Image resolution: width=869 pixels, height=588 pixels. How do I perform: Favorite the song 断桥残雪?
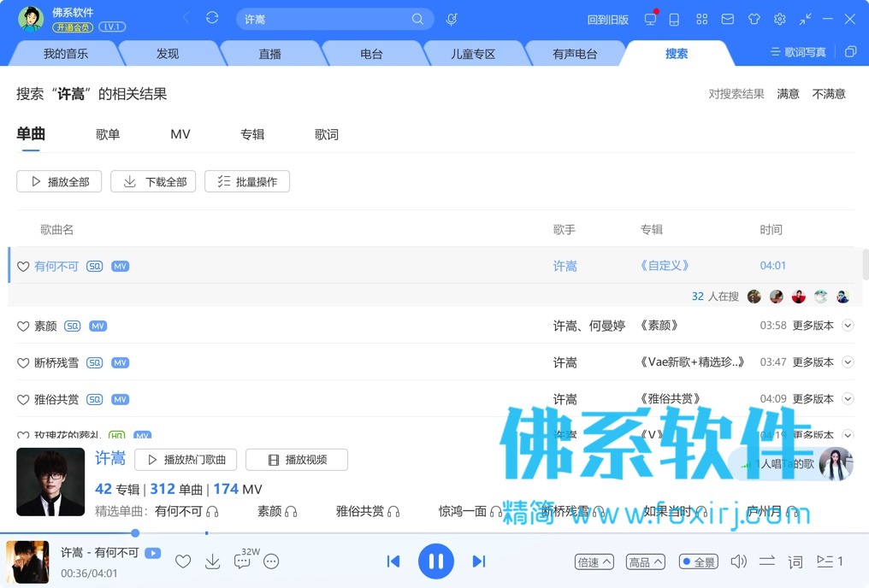[23, 362]
